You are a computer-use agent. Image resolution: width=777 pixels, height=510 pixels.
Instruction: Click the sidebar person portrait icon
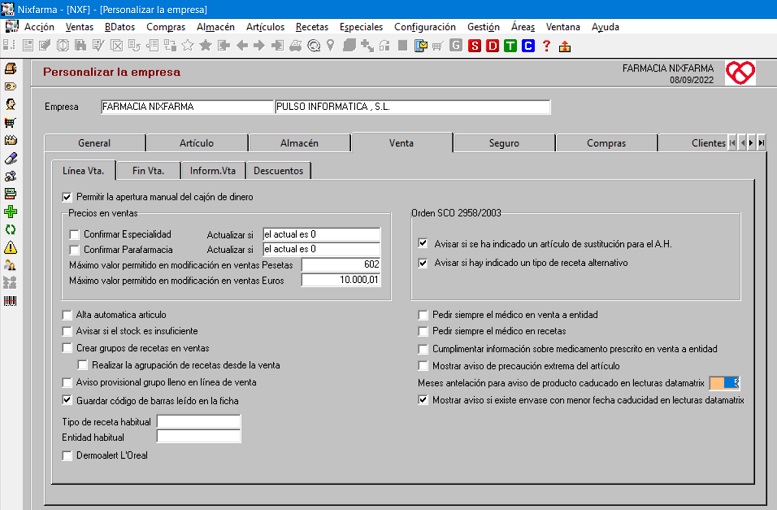pos(10,104)
